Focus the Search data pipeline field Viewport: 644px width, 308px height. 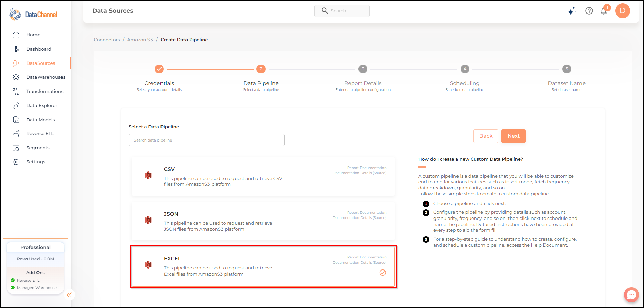click(x=207, y=140)
